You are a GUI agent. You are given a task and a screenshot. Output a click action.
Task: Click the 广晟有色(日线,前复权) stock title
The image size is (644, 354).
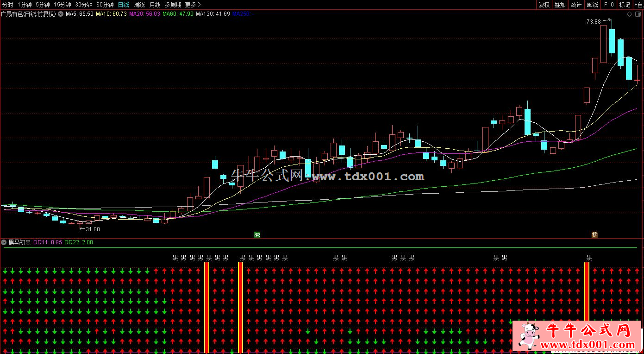[28, 14]
